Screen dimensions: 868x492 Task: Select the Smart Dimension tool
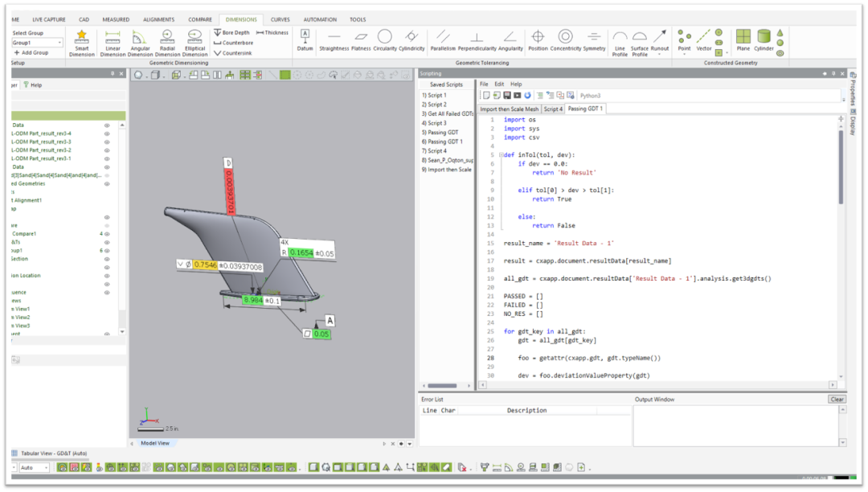(x=81, y=43)
